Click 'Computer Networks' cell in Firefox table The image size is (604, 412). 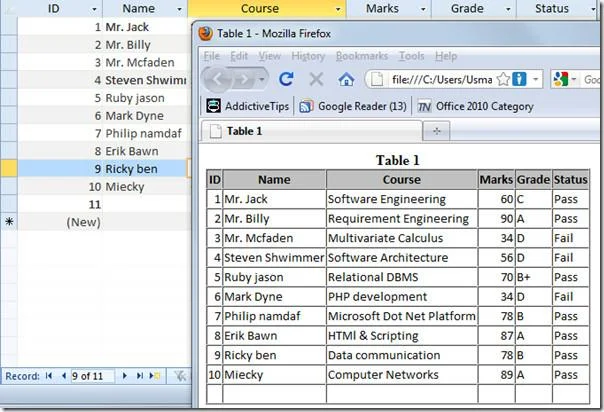click(401, 375)
